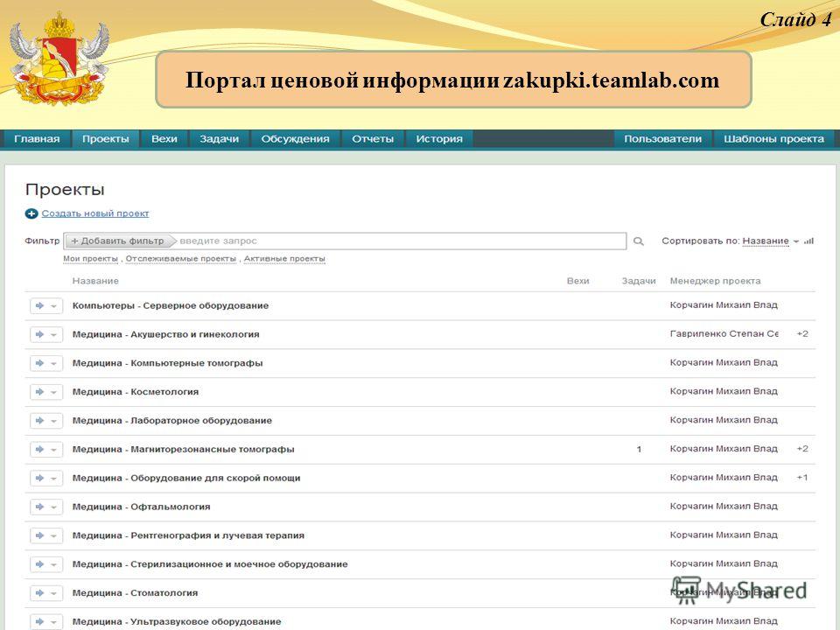Viewport: 840px width, 630px height.
Task: Click the arrow icon for Медицина - Лабораторное оборудование
Action: (x=39, y=421)
